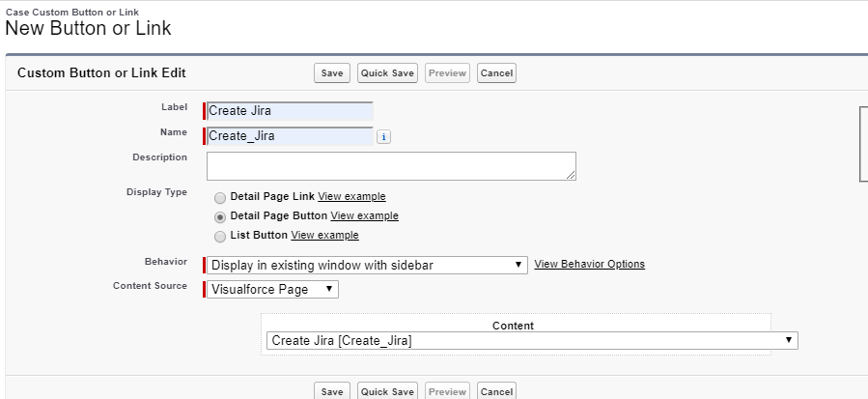Open the View Behavior Options link

pyautogui.click(x=590, y=264)
